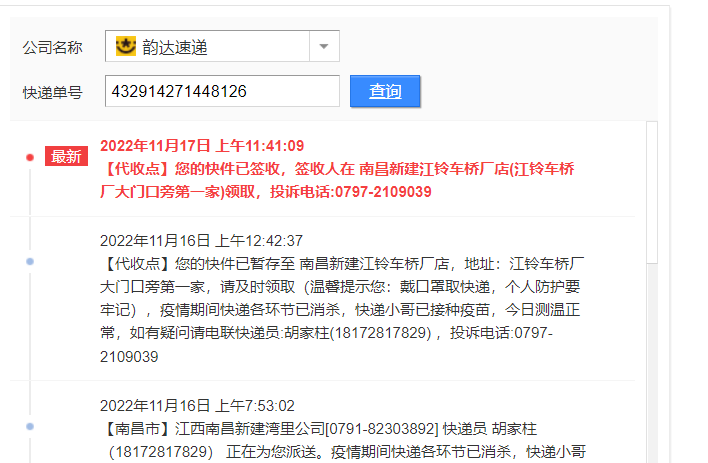Viewport: 708px width, 463px height.
Task: Click the red 您的快件已签收 status message
Action: [x=337, y=180]
